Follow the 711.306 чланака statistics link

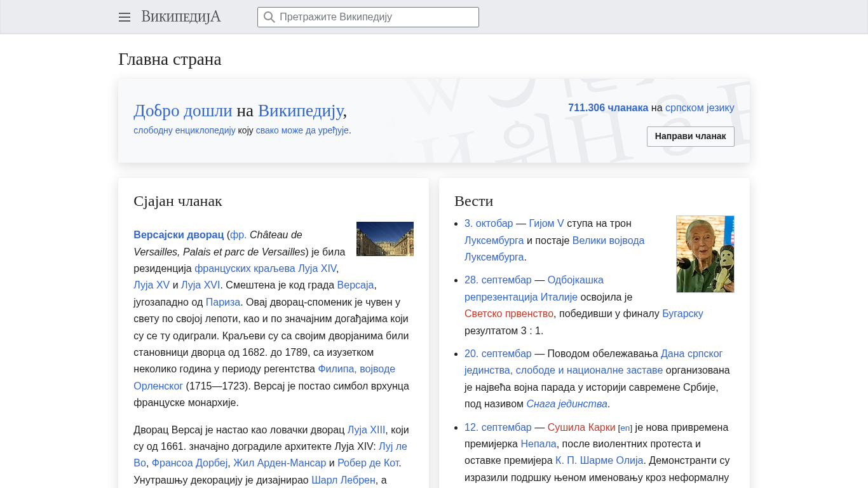[607, 108]
